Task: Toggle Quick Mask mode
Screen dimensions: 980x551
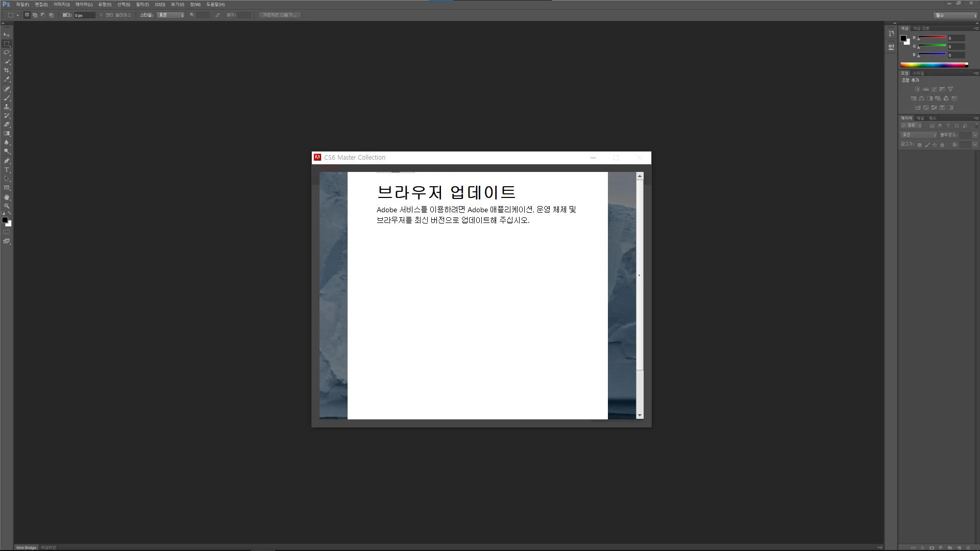Action: coord(7,232)
